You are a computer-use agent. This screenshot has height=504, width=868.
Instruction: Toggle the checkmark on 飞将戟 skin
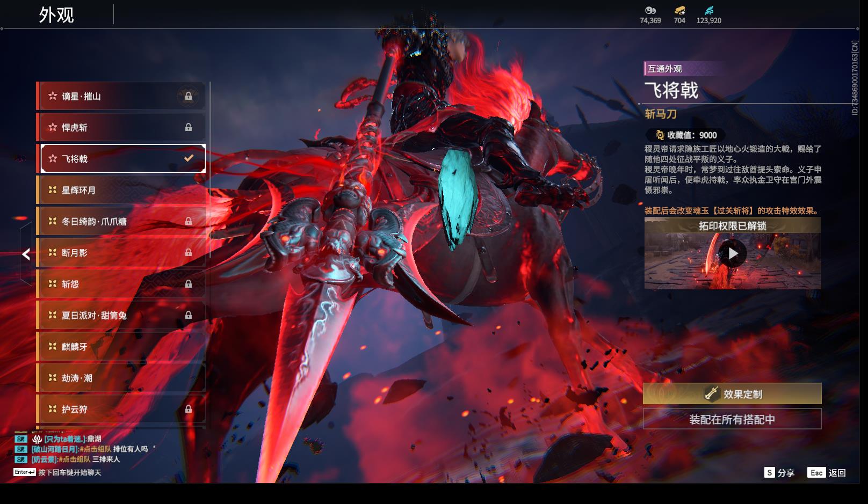tap(189, 158)
